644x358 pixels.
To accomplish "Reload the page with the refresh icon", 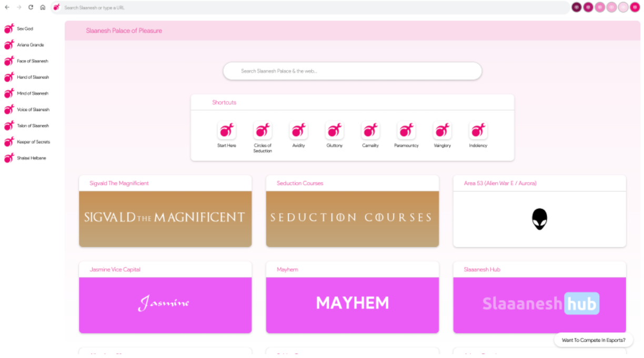I will point(31,7).
